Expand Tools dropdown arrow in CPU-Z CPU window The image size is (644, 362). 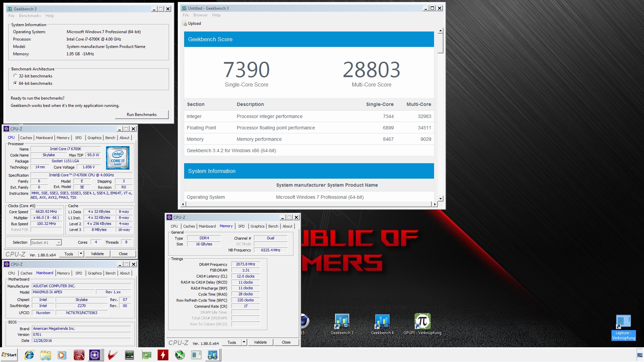pyautogui.click(x=81, y=254)
